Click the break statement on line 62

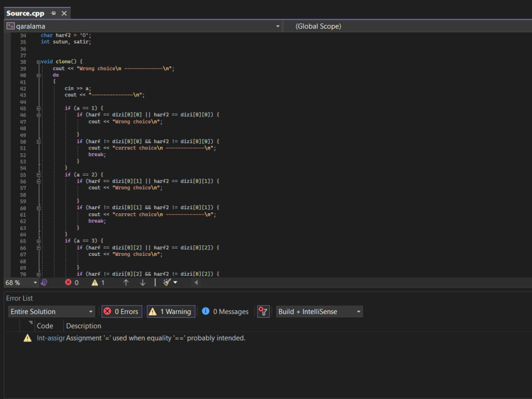[97, 221]
